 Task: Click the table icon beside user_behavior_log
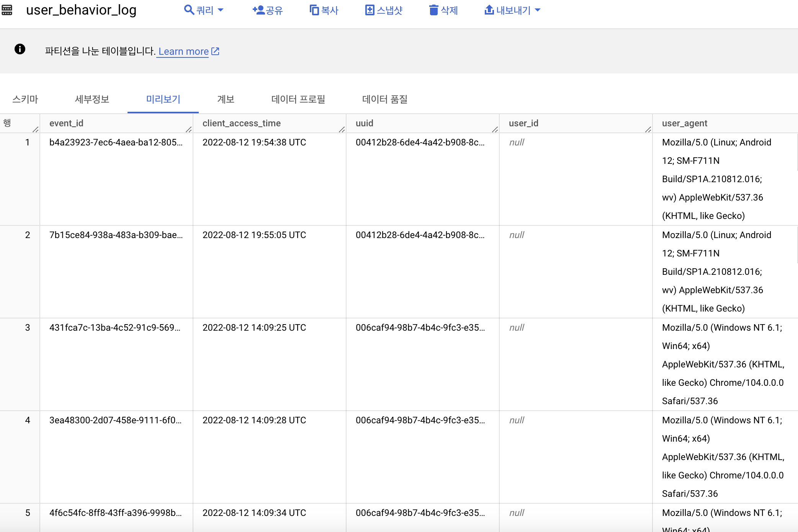[x=7, y=10]
